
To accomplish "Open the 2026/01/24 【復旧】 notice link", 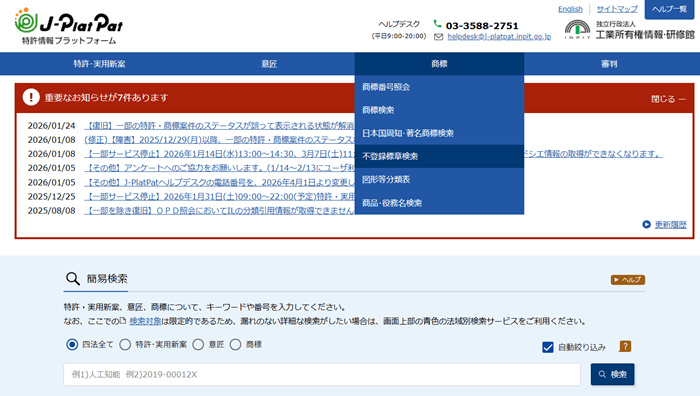I will [219, 126].
